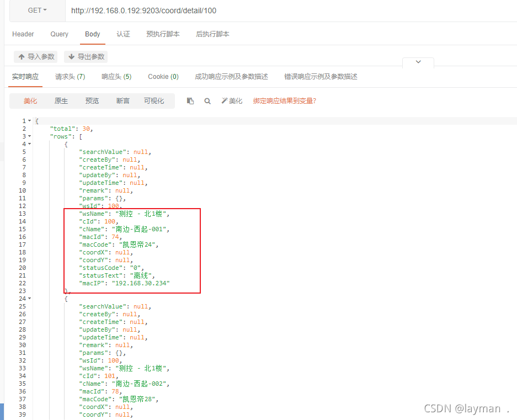
Task: Switch to the Query tab
Action: [x=60, y=34]
